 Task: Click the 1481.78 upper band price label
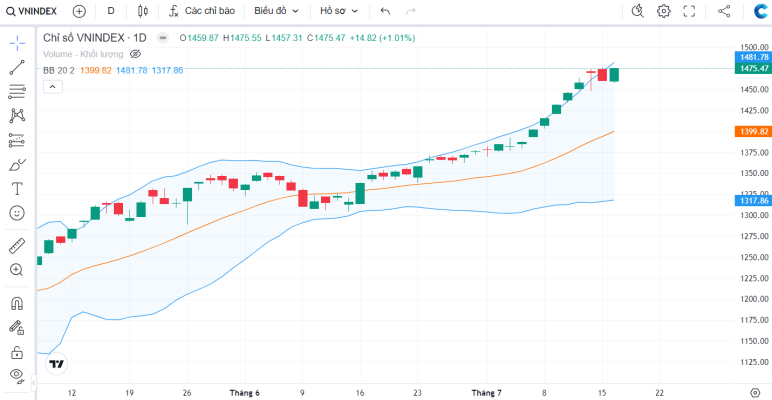pos(753,57)
